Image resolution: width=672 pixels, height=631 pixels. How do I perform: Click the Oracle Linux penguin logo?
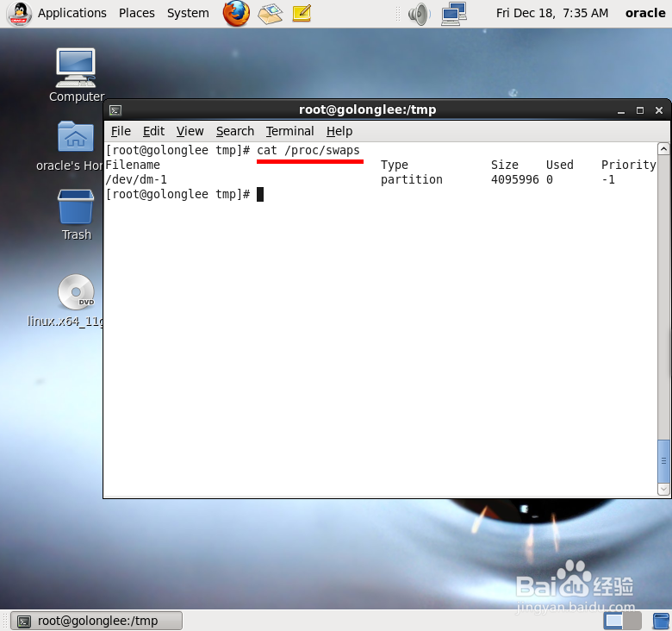coord(19,14)
